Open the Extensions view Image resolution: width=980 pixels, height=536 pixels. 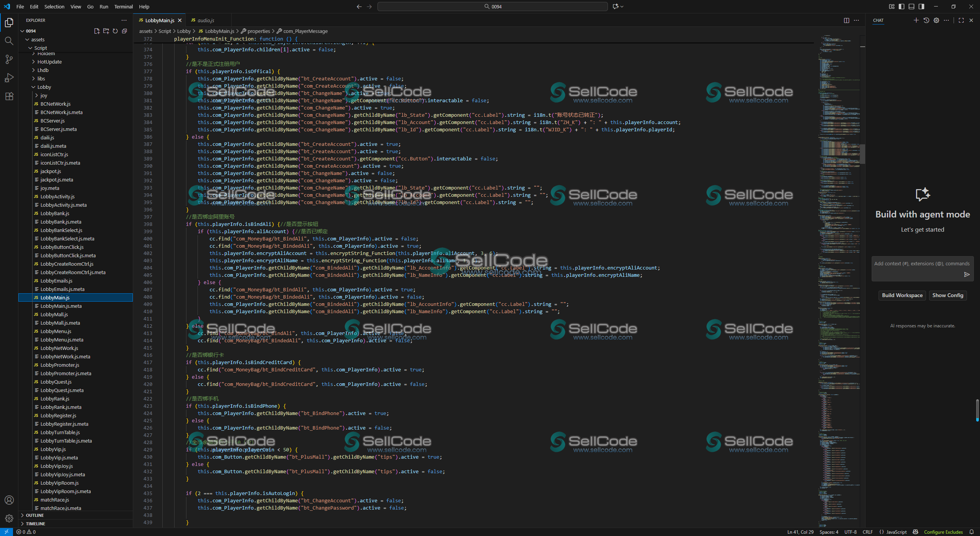tap(9, 96)
